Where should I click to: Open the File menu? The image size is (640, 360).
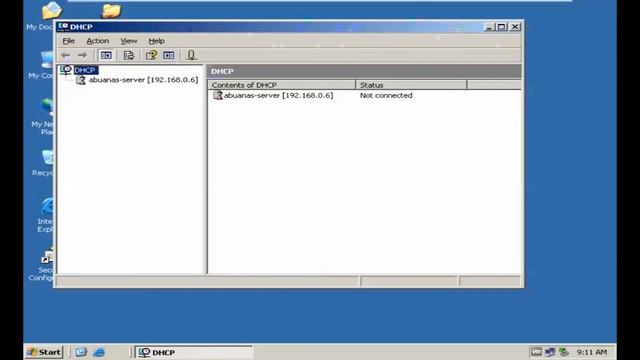(x=69, y=41)
